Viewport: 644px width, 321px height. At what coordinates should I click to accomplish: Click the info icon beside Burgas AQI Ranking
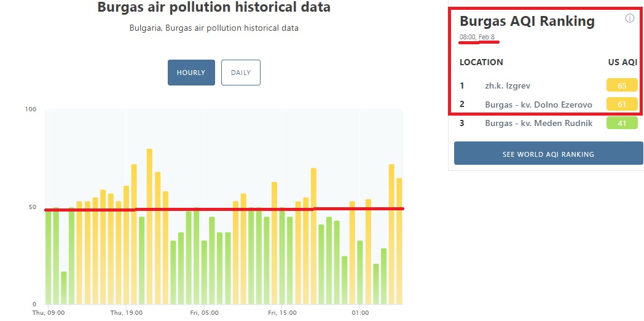[630, 18]
